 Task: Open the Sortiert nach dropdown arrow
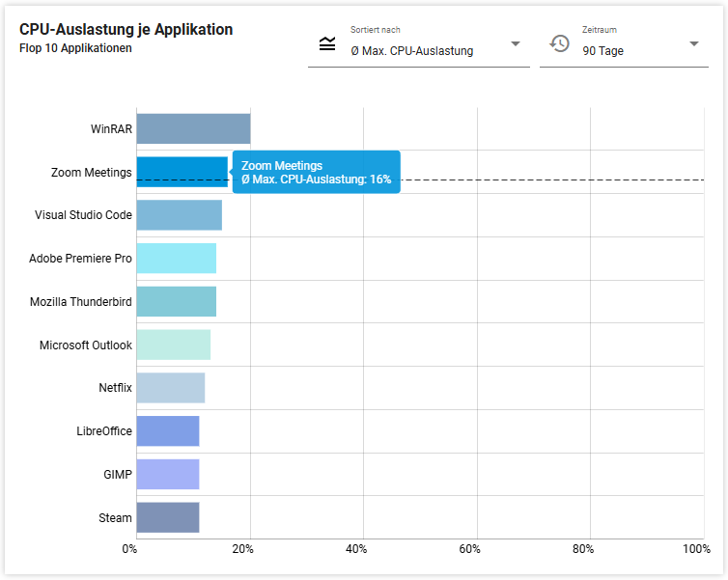[515, 44]
